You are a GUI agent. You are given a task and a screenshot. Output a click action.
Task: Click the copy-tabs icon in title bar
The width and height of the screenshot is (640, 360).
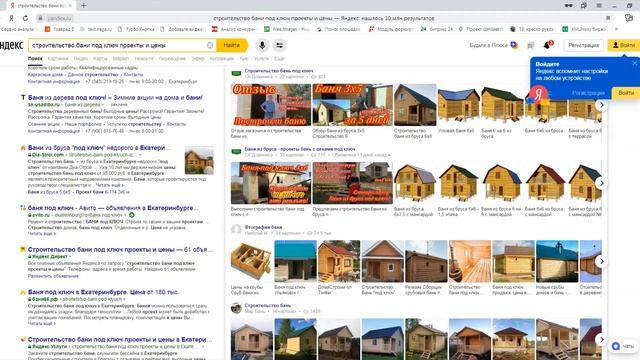coord(584,5)
